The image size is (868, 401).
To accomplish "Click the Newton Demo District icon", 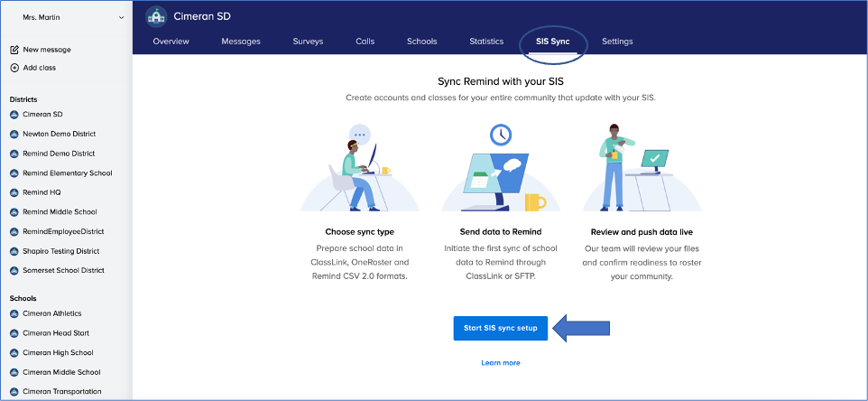I will click(x=14, y=134).
